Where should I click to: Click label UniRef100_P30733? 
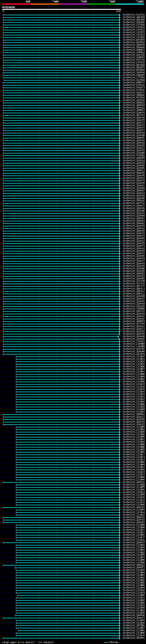point(134,60)
